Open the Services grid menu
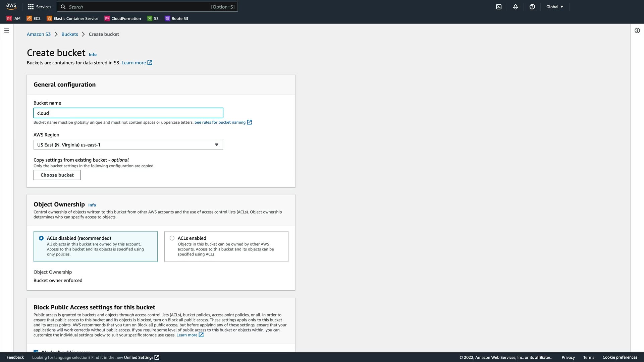Image resolution: width=644 pixels, height=362 pixels. [40, 7]
